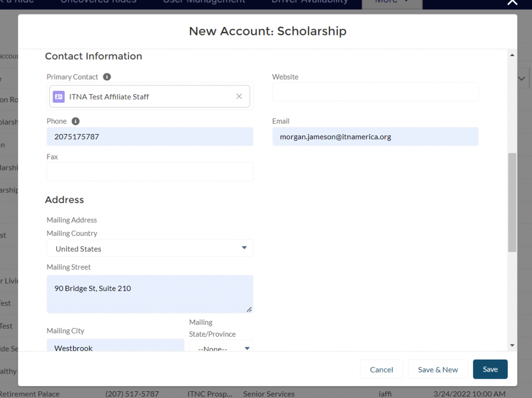
Task: Click the Phone field info icon
Action: pyautogui.click(x=75, y=121)
